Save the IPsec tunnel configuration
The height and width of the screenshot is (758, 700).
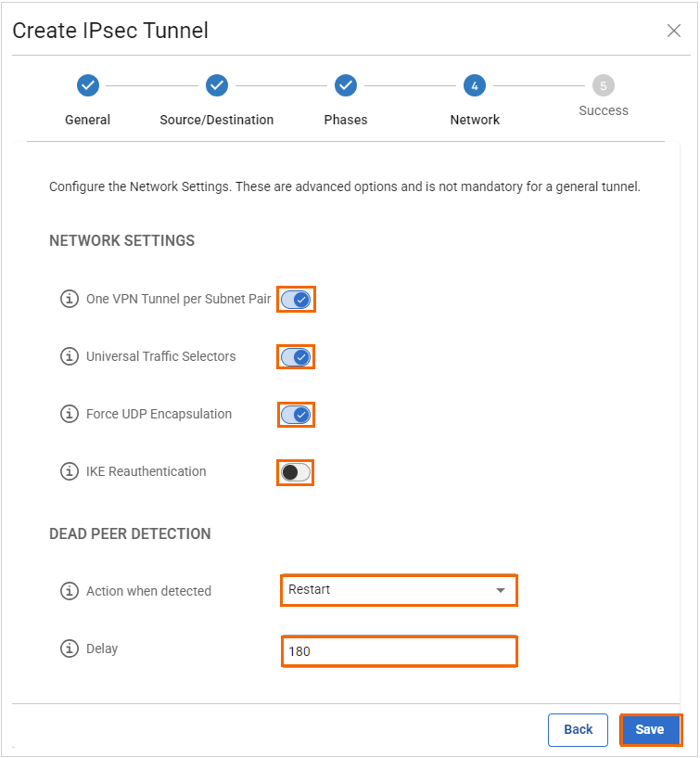650,729
